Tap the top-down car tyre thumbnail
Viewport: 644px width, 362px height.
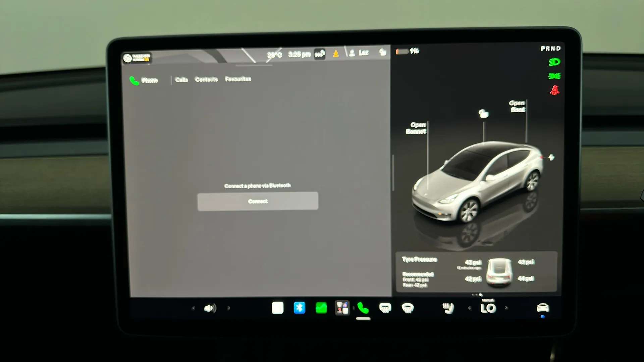point(499,272)
